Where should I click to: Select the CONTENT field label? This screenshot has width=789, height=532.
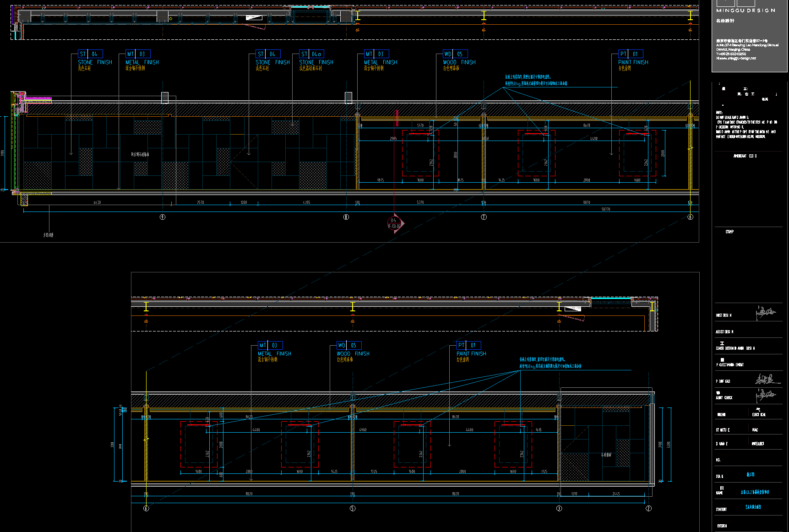pos(721,509)
